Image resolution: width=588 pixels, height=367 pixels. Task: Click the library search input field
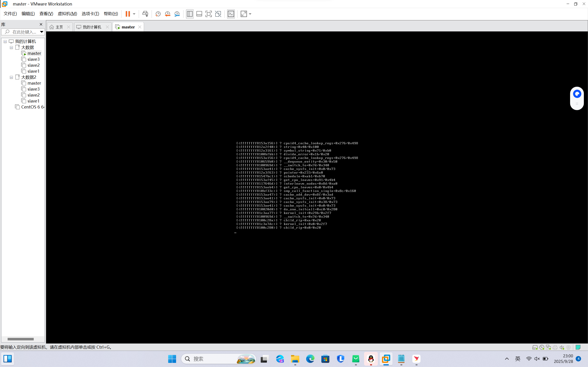24,32
